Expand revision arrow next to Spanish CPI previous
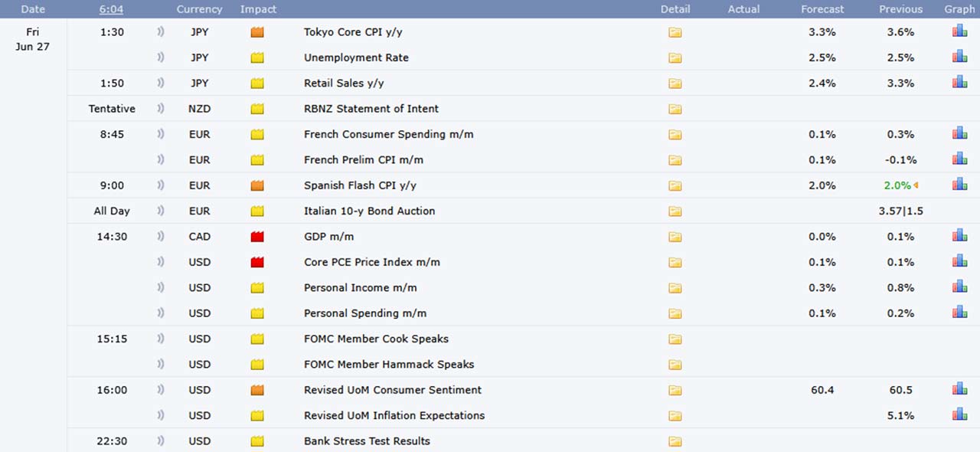This screenshot has height=452, width=980. click(916, 185)
